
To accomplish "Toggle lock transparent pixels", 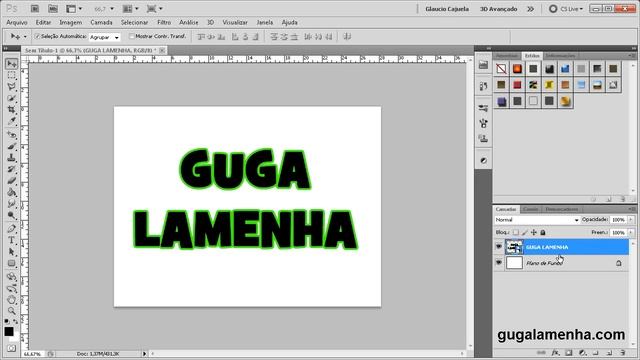I will pos(516,232).
